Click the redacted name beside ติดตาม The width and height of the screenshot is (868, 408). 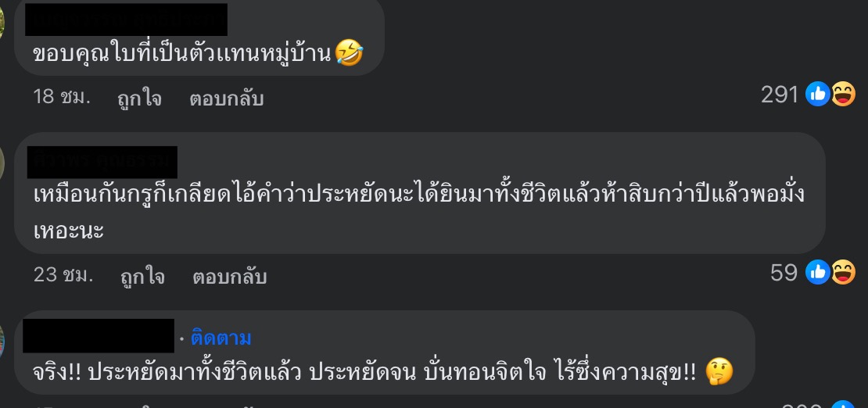click(99, 335)
